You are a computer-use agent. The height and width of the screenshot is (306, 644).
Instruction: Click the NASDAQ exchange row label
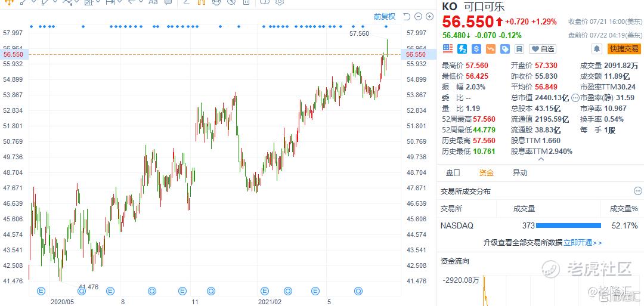(x=457, y=225)
